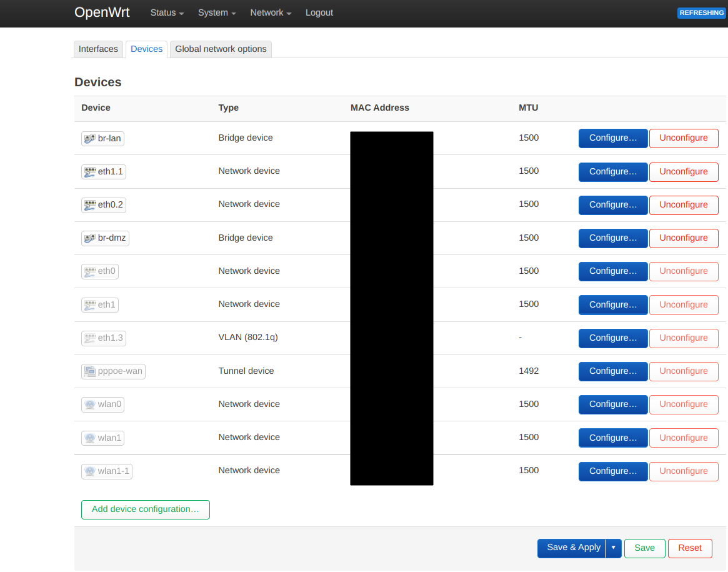Screen dimensions: 728x572
Task: Click the REFRESHING status indicator
Action: 701,13
